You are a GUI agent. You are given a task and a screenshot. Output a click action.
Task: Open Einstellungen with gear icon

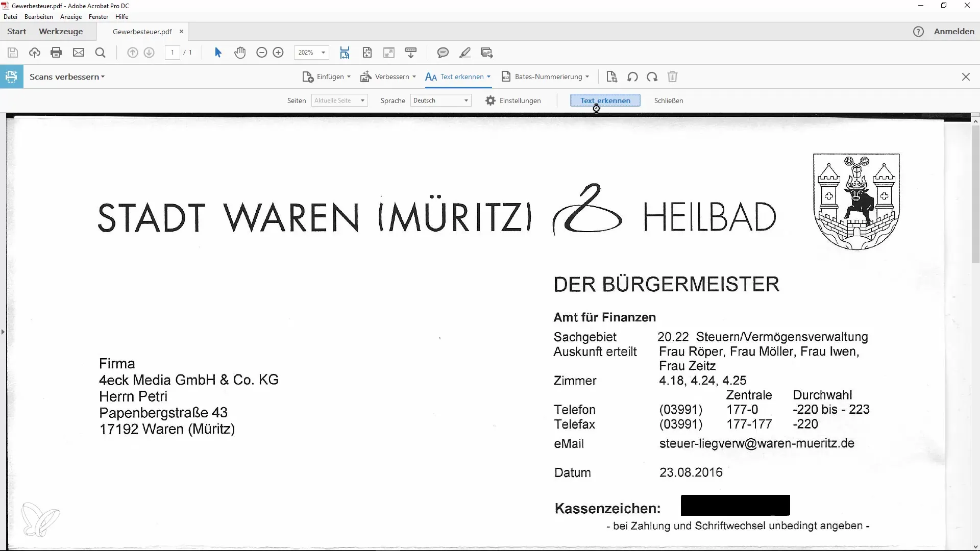click(x=513, y=101)
